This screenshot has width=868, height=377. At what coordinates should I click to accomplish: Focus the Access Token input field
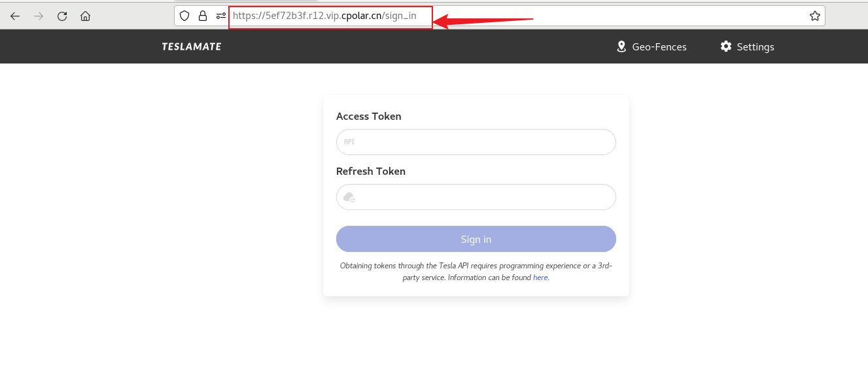coord(484,142)
